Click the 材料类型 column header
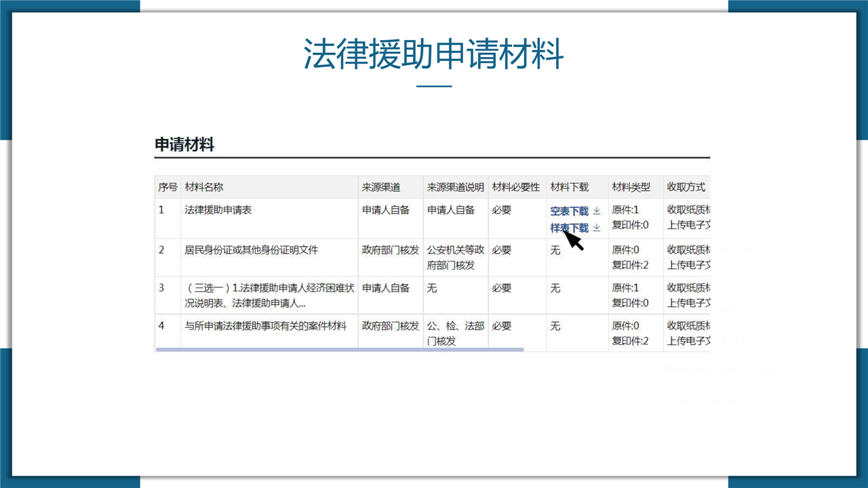The width and height of the screenshot is (868, 488). pos(631,187)
